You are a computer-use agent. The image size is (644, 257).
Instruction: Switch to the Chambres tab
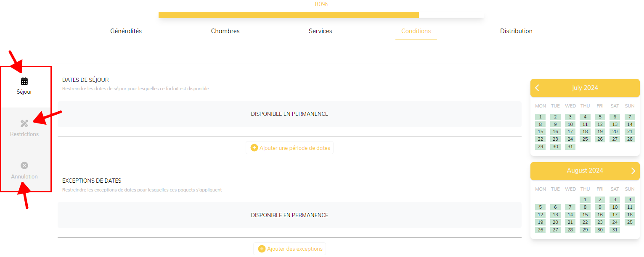(x=225, y=31)
